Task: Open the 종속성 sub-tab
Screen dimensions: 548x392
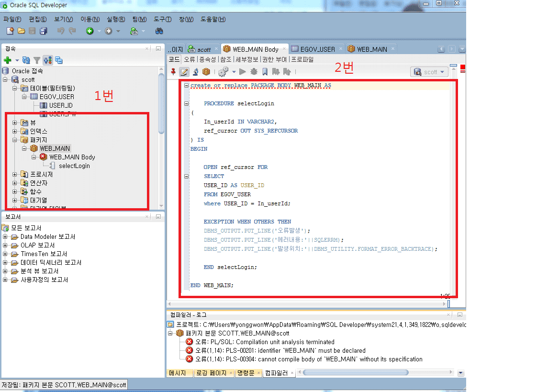Action: [x=208, y=59]
